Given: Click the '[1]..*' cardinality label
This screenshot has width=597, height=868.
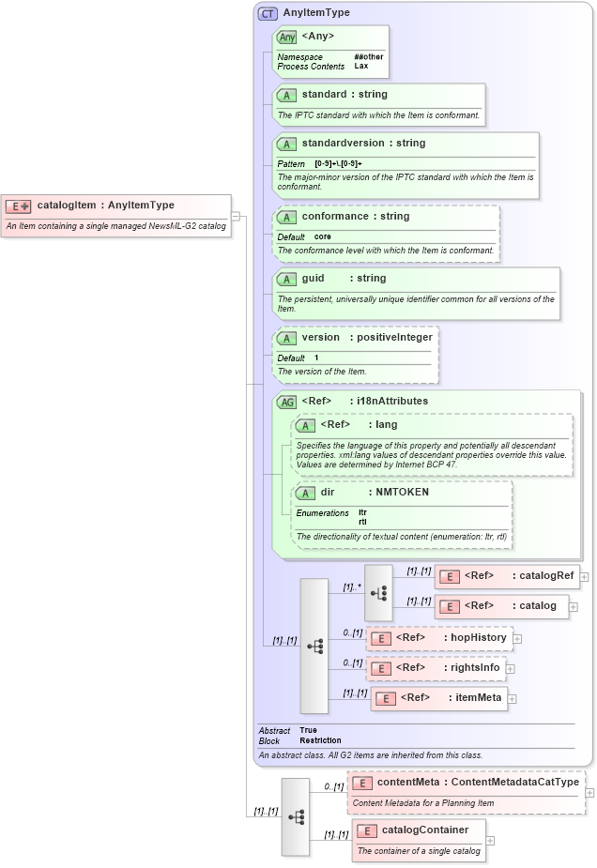Looking at the screenshot, I should tap(352, 587).
